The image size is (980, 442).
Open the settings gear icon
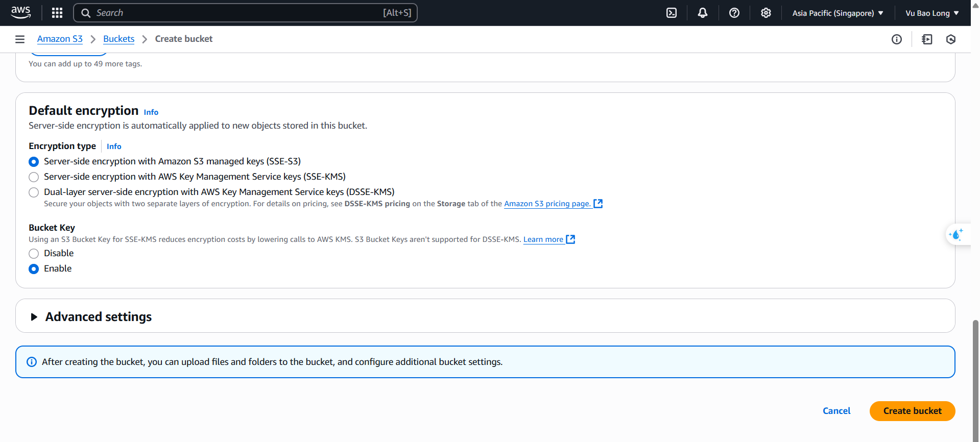(766, 13)
